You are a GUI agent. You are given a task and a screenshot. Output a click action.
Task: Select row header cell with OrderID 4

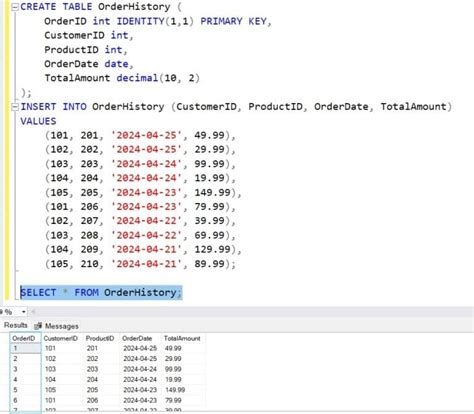[25, 379]
